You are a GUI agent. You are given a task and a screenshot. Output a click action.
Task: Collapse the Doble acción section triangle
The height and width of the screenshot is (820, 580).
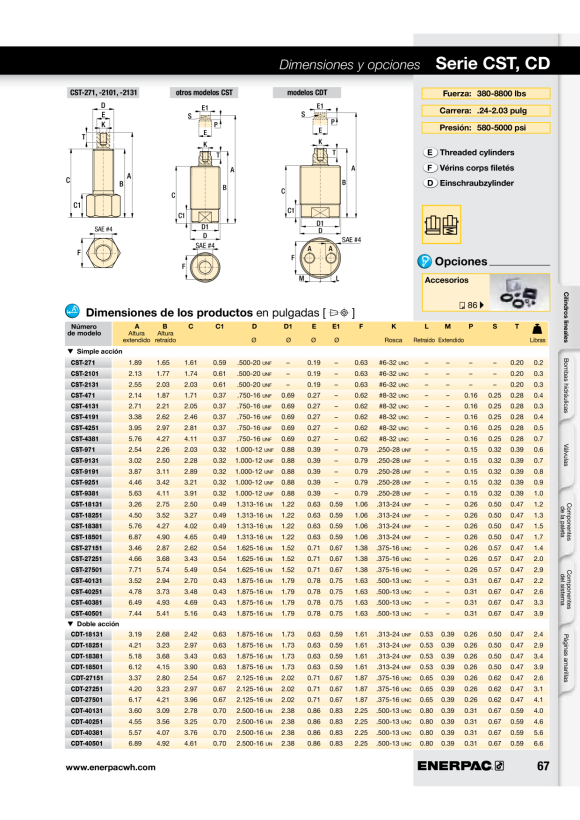pos(70,623)
